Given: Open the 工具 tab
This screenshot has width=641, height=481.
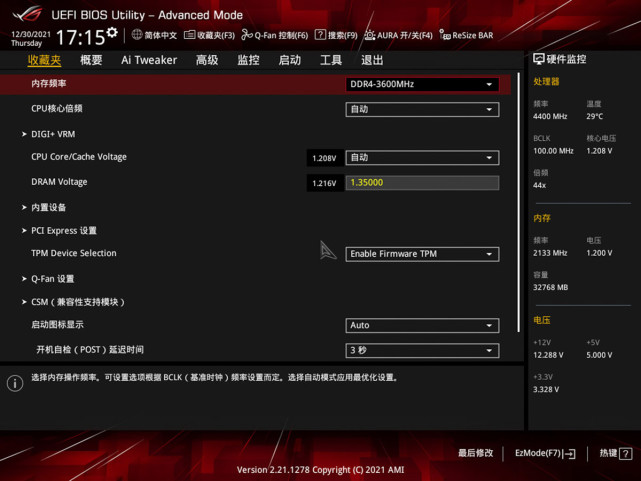Looking at the screenshot, I should [x=331, y=60].
